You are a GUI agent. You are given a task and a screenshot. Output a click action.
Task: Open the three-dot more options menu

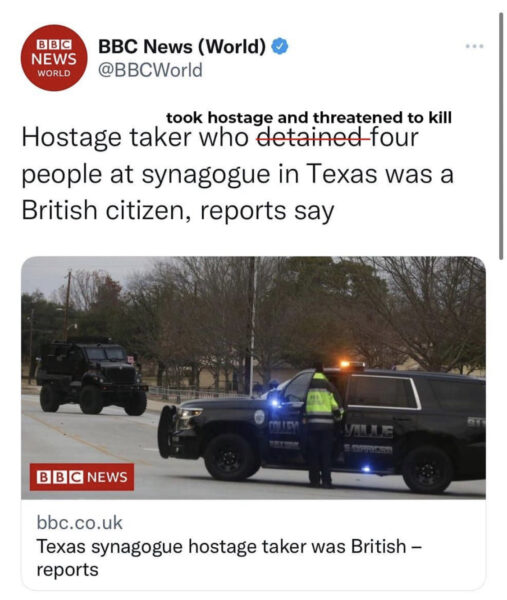point(474,46)
